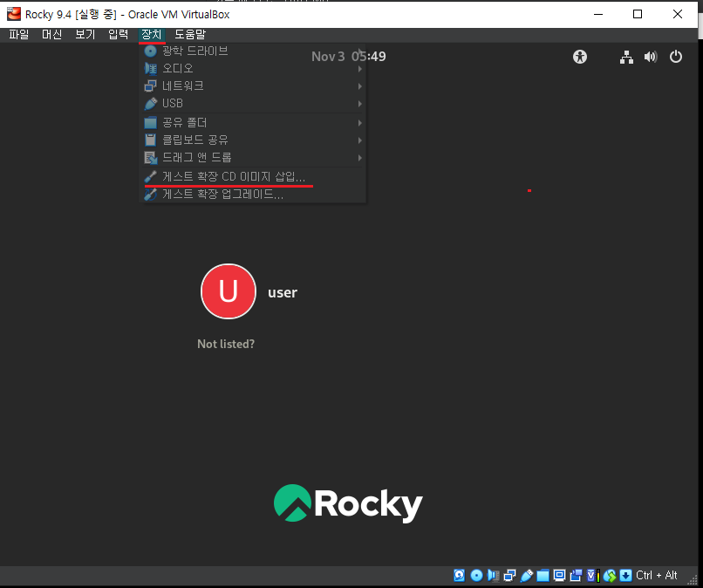Click the speaker icon beside 오디오
This screenshot has height=588, width=703.
[151, 69]
